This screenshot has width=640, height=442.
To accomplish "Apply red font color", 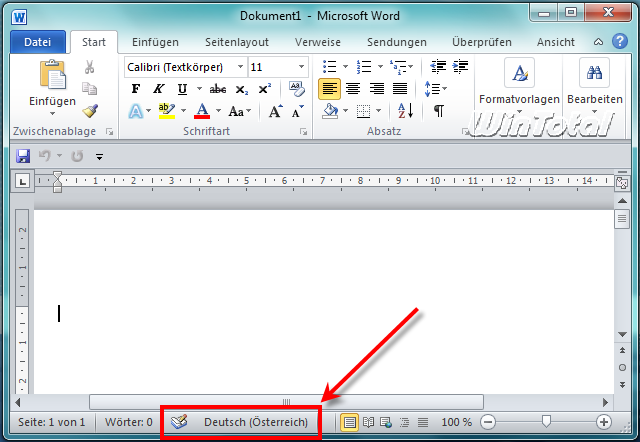I will pyautogui.click(x=202, y=111).
